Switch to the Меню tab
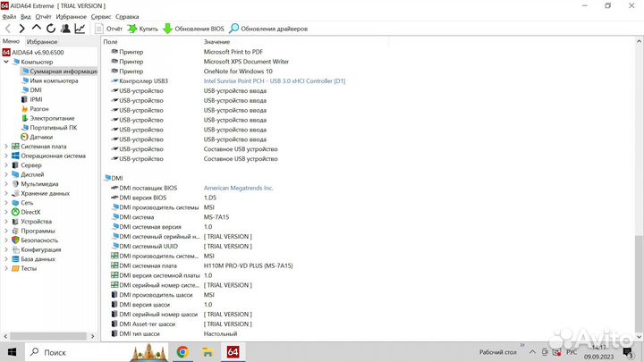This screenshot has height=362, width=644. 11,41
